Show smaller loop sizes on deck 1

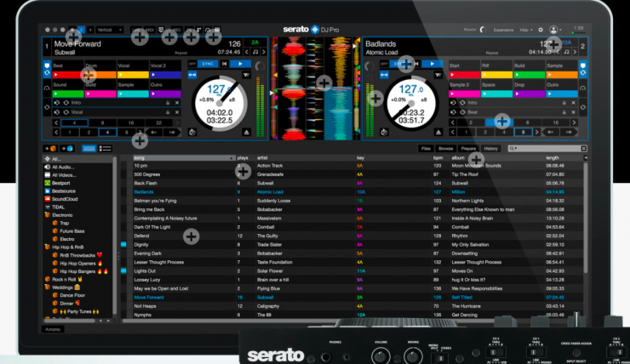coord(56,122)
